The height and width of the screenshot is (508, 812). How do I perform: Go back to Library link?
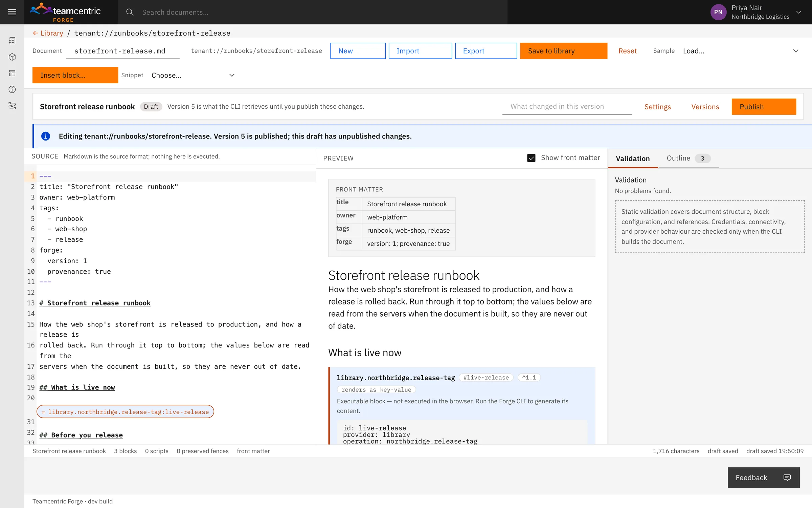coord(48,33)
